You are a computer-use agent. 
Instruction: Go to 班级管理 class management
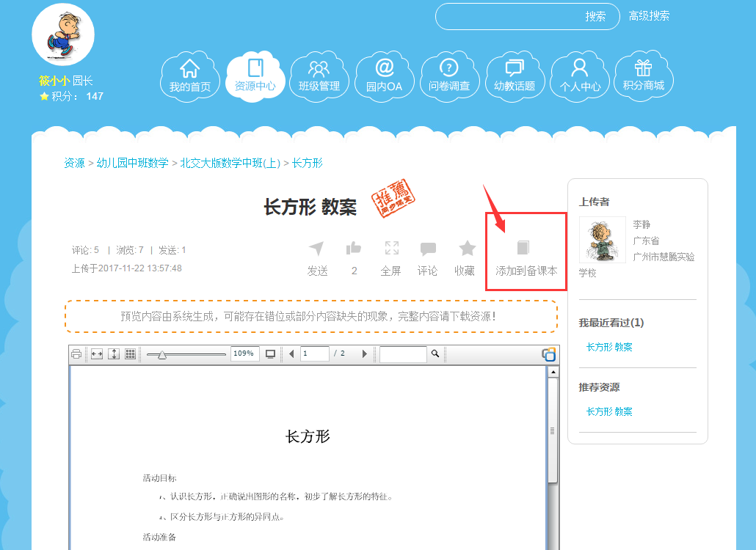point(319,76)
